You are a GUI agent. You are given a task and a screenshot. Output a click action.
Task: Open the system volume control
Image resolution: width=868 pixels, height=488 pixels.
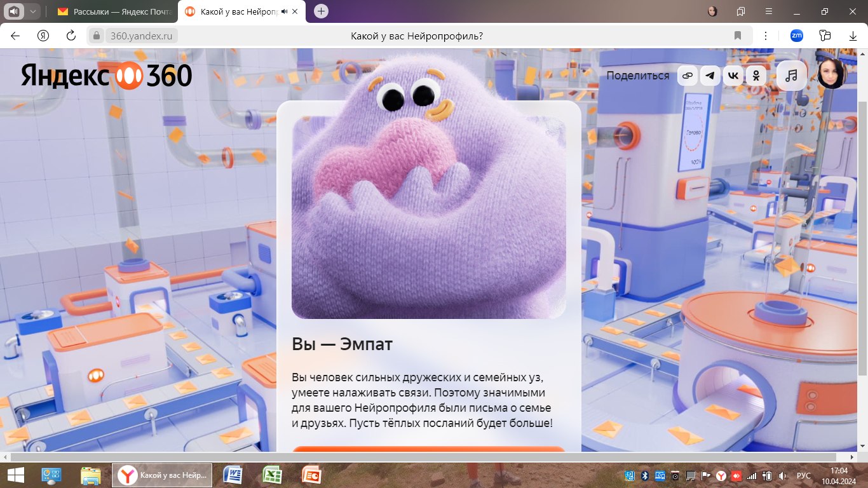[x=783, y=475]
